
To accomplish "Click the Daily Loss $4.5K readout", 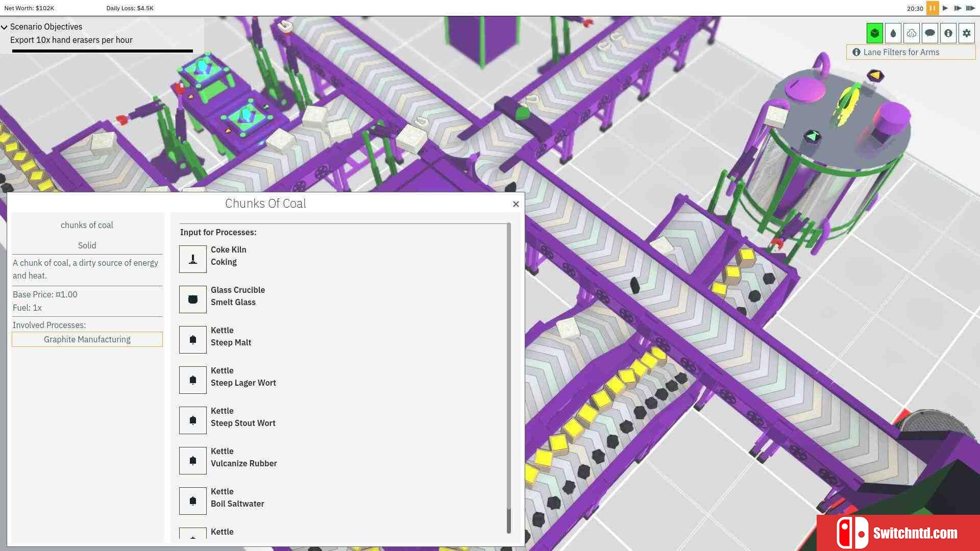I will click(130, 8).
